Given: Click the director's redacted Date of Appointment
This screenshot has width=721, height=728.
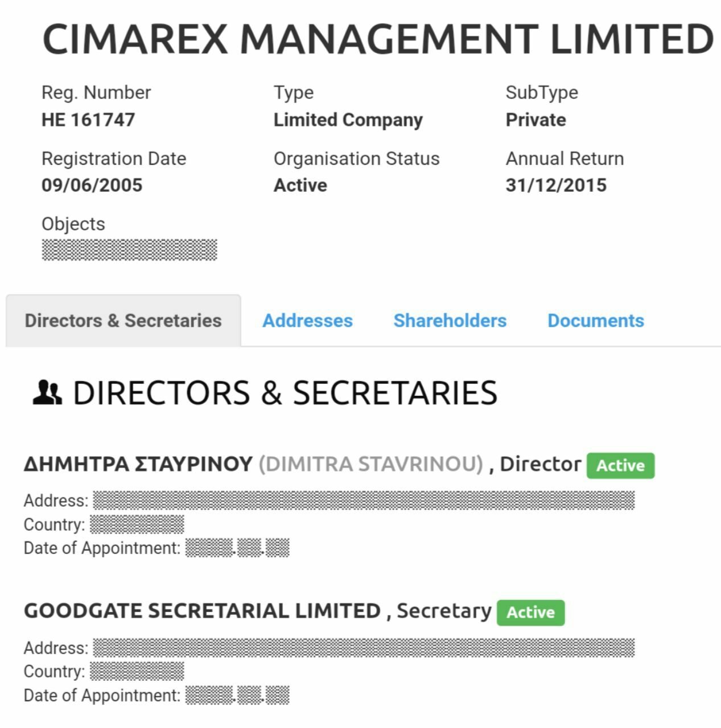Looking at the screenshot, I should coord(237,548).
